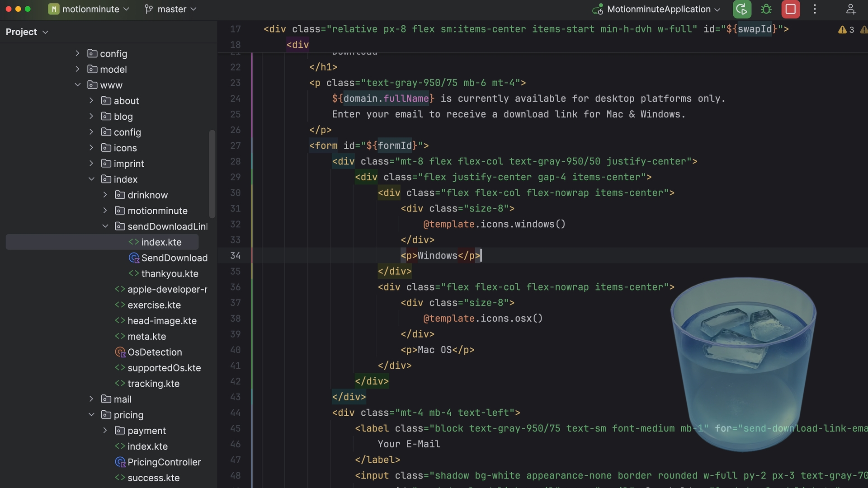Click the OsDetection class icon
The height and width of the screenshot is (488, 868).
pyautogui.click(x=120, y=352)
